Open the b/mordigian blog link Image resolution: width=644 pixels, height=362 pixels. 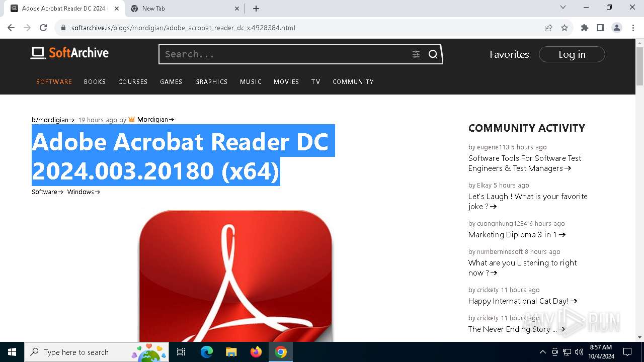click(53, 120)
